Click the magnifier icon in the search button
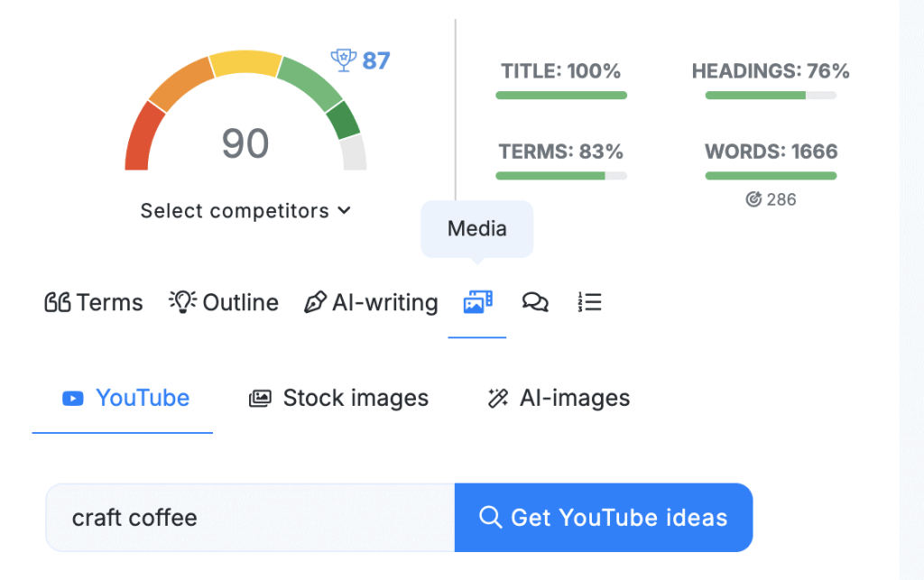924x580 pixels. pos(490,518)
